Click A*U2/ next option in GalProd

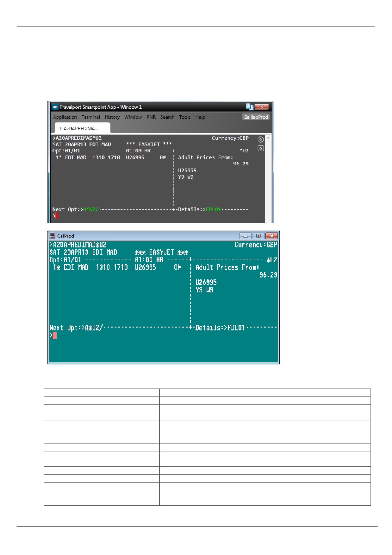[x=94, y=328]
